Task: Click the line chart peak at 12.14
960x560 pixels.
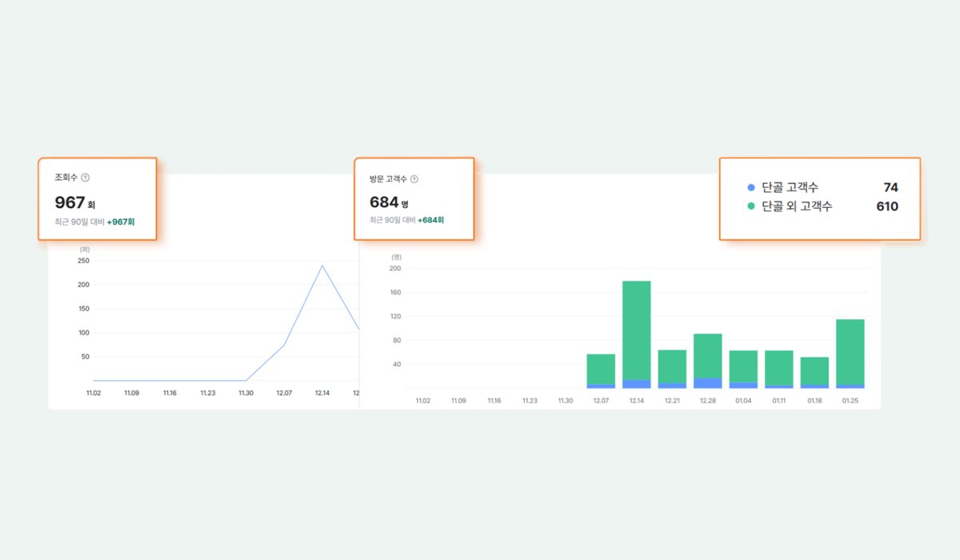Action: pyautogui.click(x=322, y=265)
